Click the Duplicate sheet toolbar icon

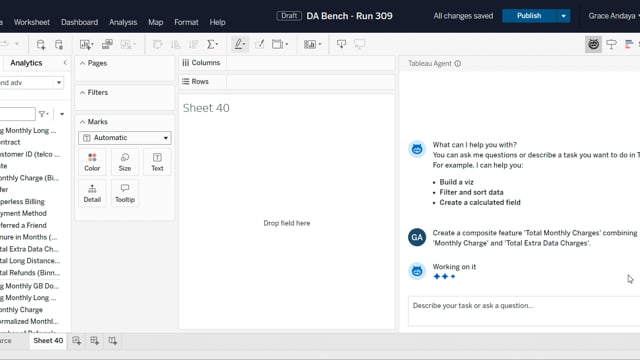107,44
